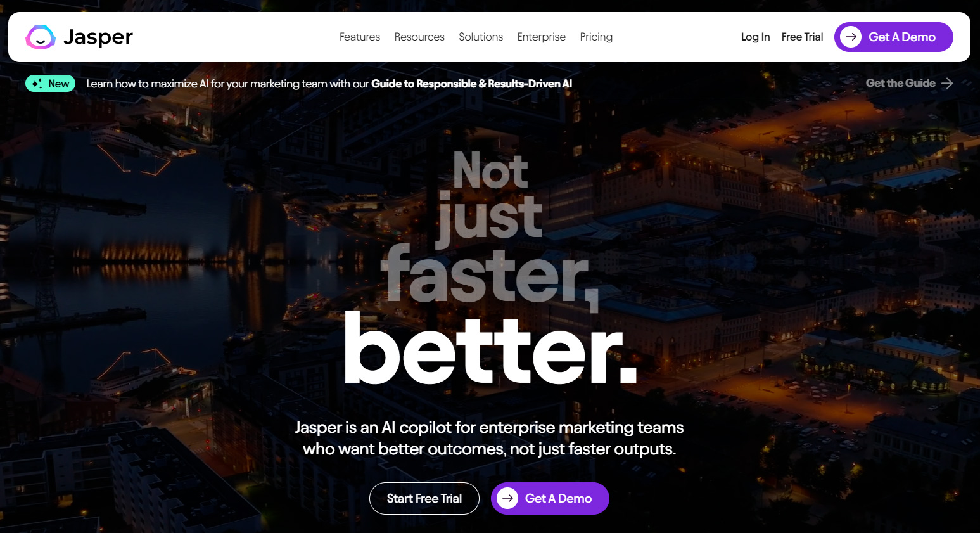Click the header Get A Demo button
The image size is (980, 533).
coord(894,37)
